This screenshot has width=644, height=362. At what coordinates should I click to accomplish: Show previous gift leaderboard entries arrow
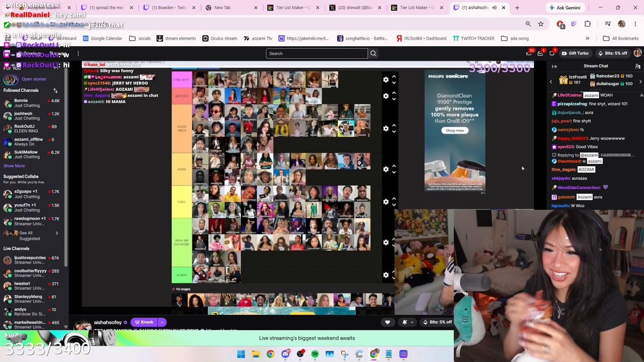point(551,82)
